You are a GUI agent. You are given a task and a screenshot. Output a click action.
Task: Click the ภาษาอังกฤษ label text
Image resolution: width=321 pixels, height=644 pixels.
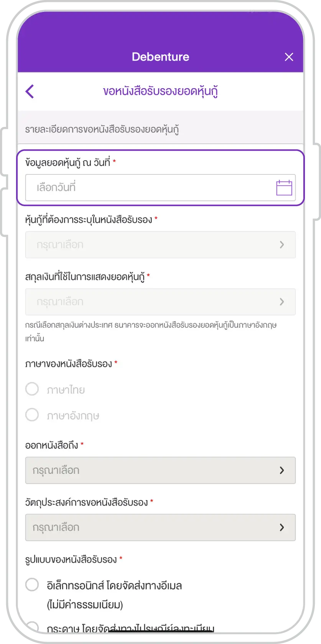click(x=73, y=416)
